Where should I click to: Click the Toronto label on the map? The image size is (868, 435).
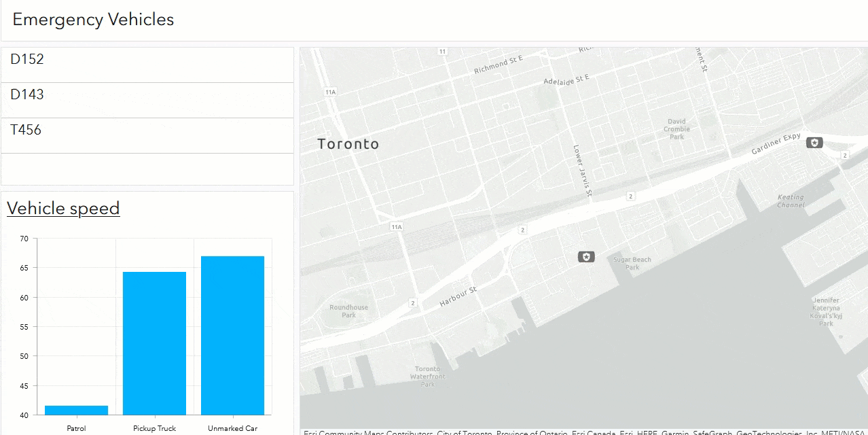[348, 143]
